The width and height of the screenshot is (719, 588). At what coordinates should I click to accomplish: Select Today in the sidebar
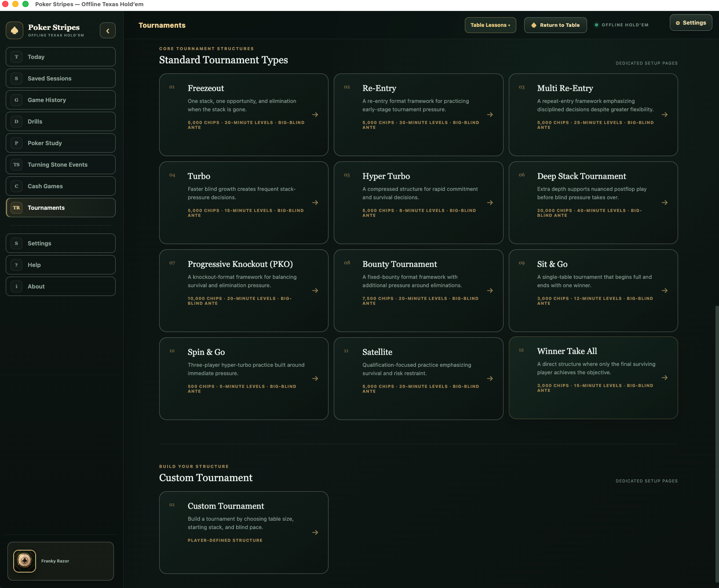point(61,57)
